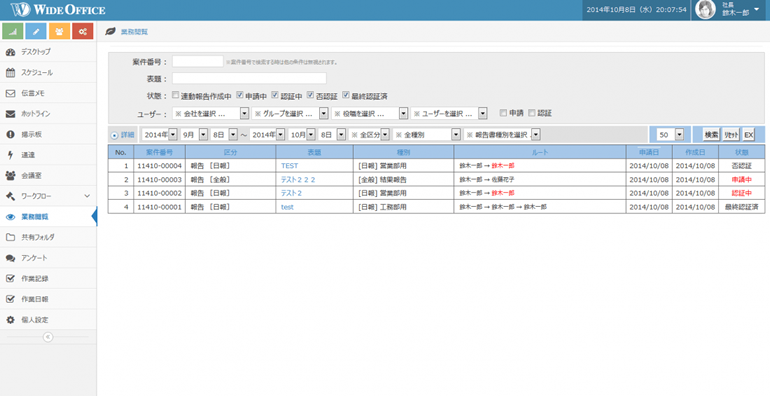
Task: Collapse sidebar with double-chevron icon
Action: tap(48, 337)
